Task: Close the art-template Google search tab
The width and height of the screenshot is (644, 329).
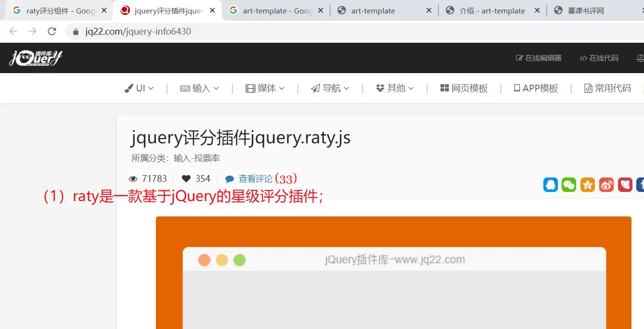Action: [321, 11]
